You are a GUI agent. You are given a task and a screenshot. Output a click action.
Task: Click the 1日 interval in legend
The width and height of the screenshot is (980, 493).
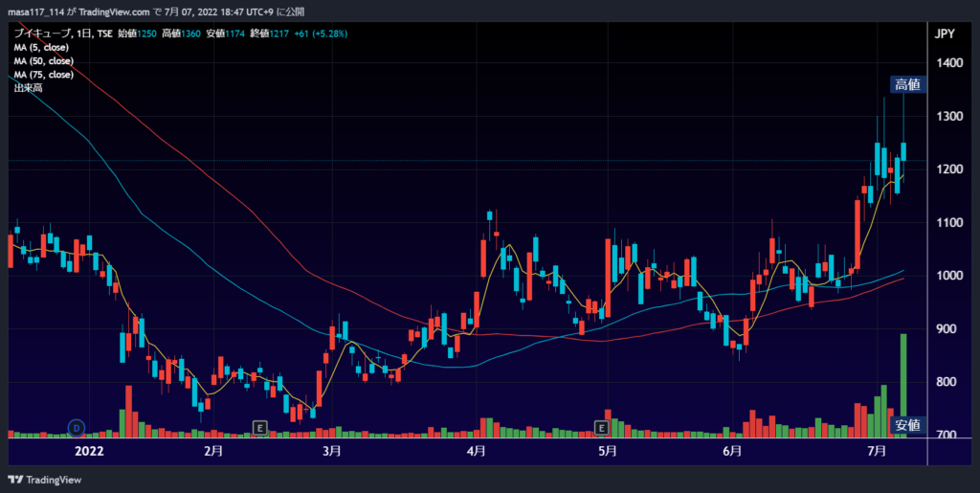[x=82, y=34]
